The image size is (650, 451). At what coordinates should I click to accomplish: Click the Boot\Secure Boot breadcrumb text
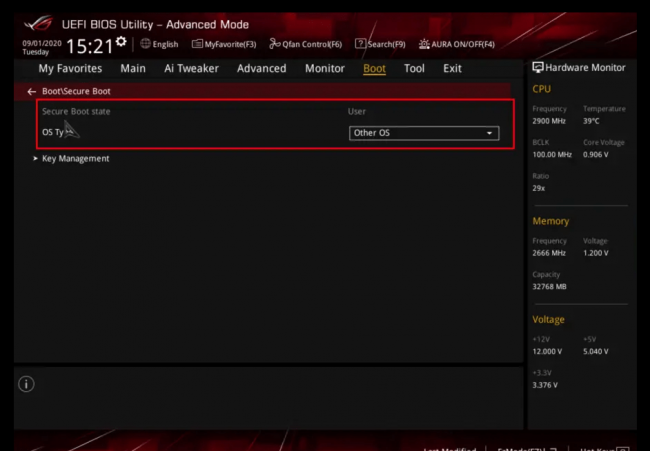76,91
